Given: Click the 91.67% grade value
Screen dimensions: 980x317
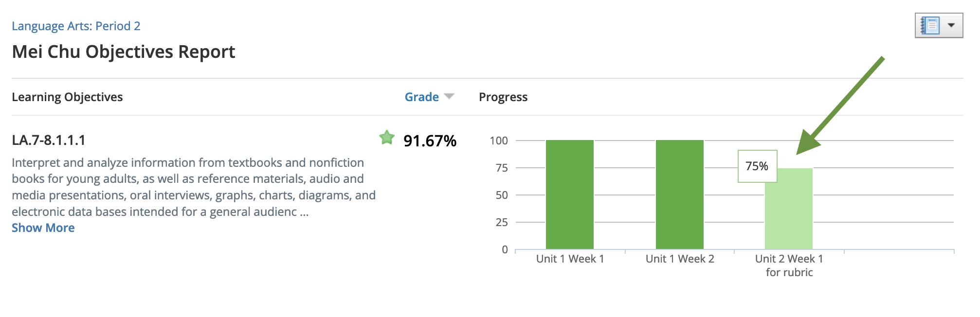Looking at the screenshot, I should click(430, 141).
